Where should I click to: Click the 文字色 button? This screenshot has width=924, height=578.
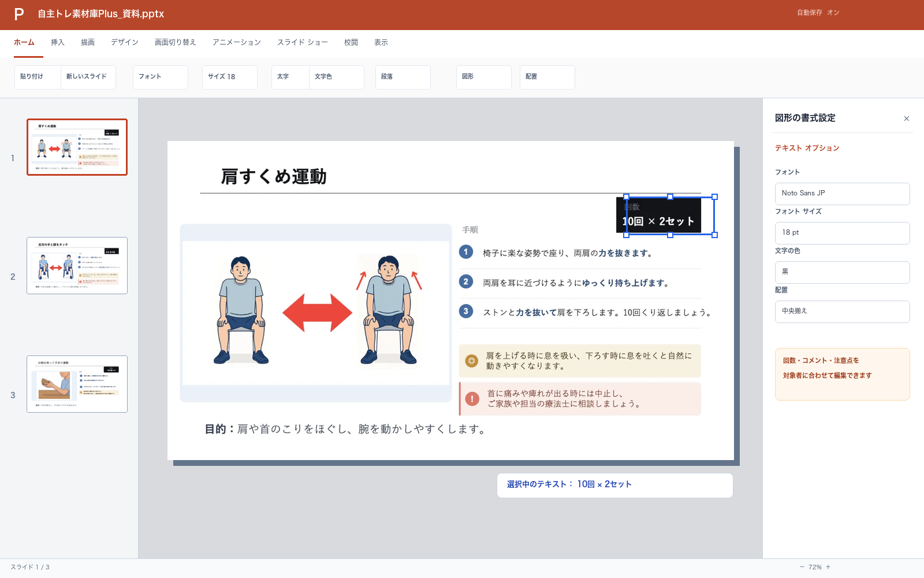coord(337,77)
